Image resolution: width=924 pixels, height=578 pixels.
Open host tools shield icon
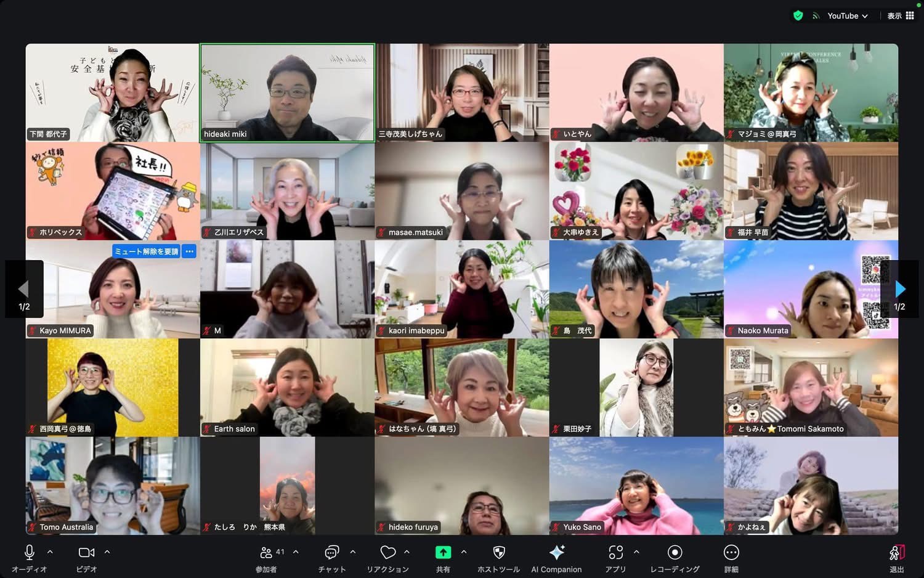[499, 552]
